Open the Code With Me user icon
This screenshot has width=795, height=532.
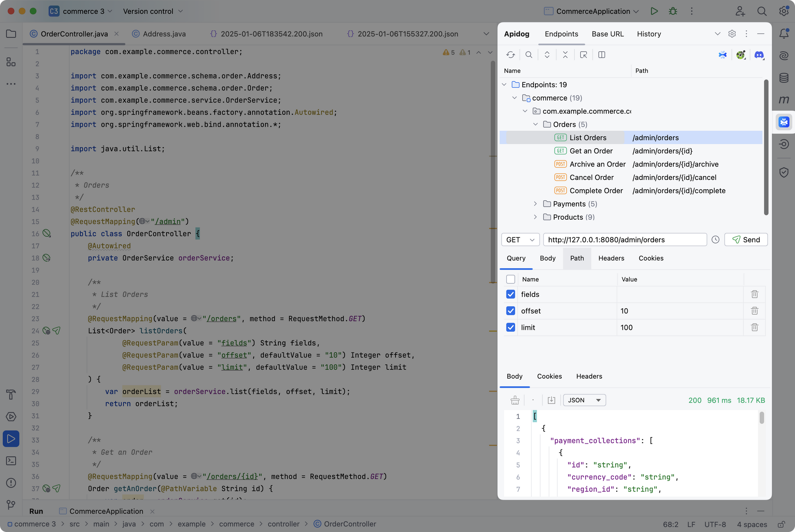click(740, 11)
